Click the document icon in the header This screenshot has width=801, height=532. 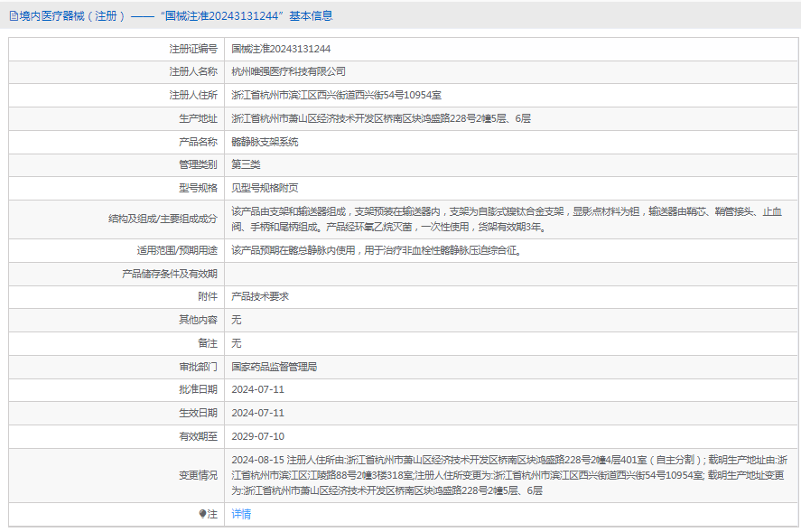click(x=14, y=16)
